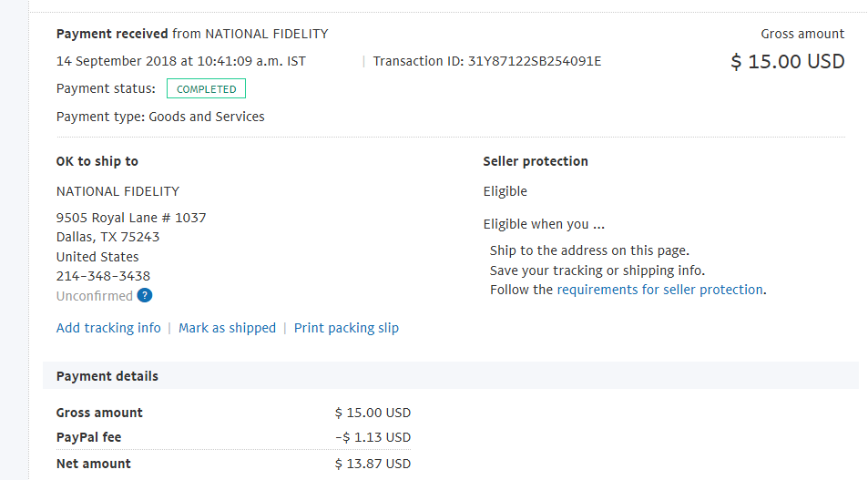Screen dimensions: 868x480
Task: Click the Dallas, TX 75243 line
Action: 108,237
